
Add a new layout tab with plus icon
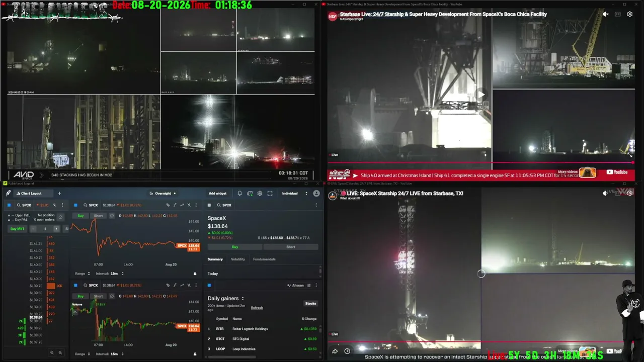pyautogui.click(x=59, y=194)
